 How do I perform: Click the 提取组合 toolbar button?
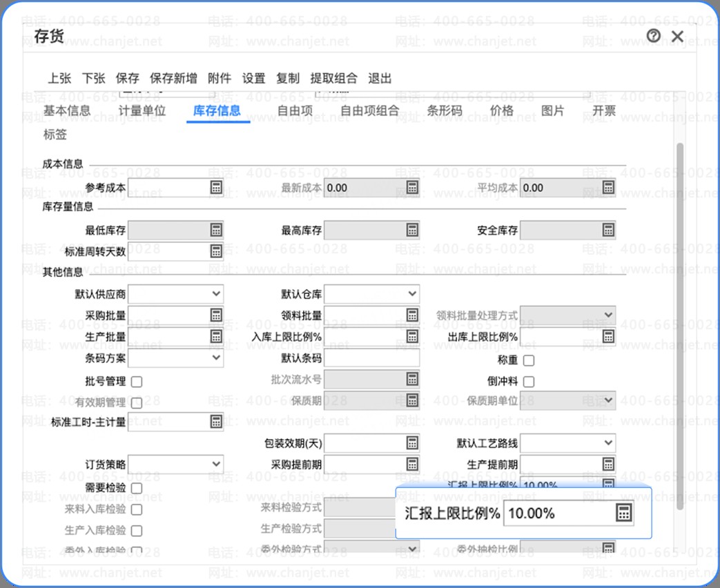[333, 78]
